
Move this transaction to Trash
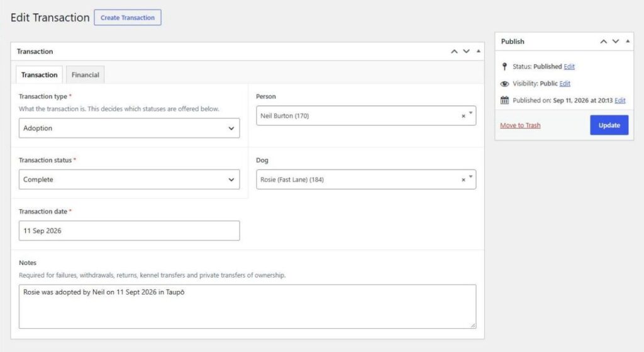pyautogui.click(x=520, y=125)
